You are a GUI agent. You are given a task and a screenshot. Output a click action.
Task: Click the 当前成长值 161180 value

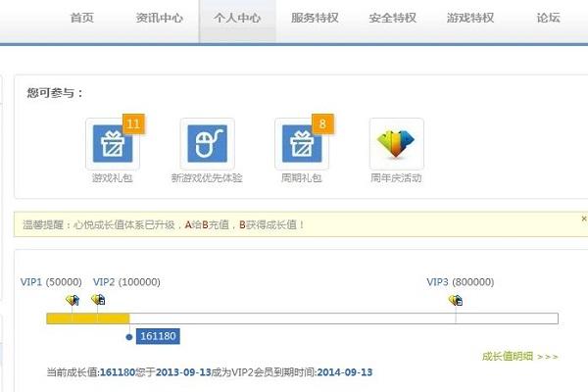[118, 372]
